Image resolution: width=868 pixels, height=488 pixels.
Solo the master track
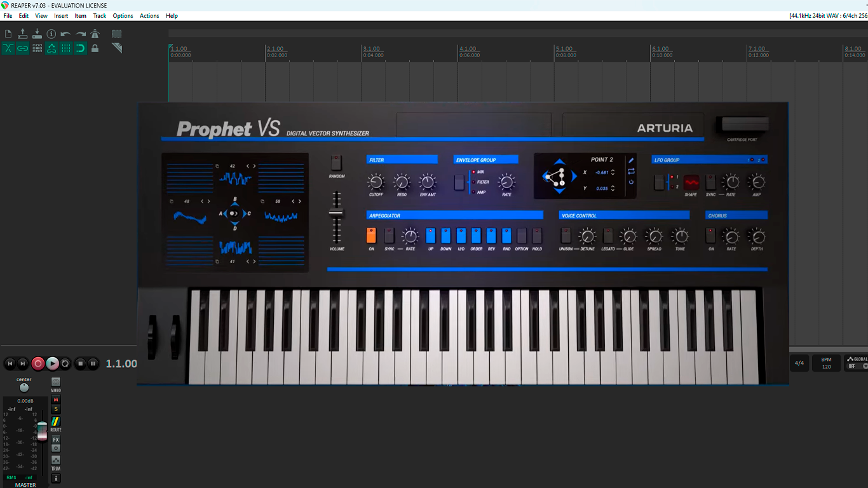point(56,409)
